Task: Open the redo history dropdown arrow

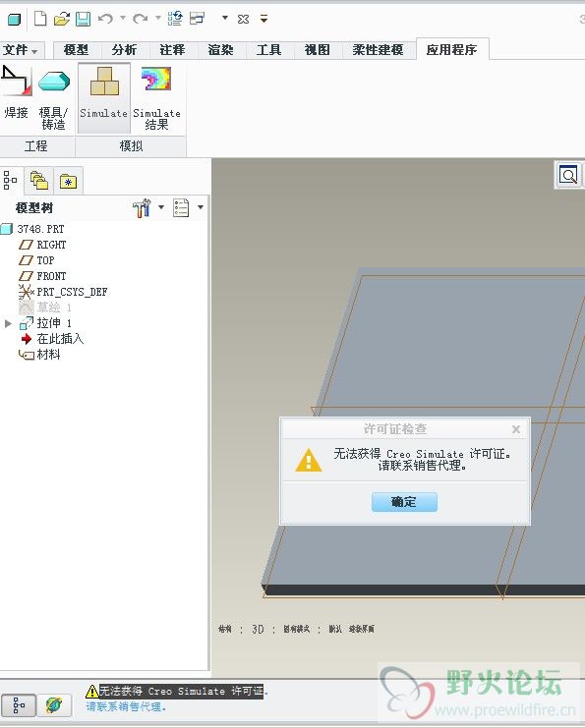Action: pyautogui.click(x=158, y=18)
